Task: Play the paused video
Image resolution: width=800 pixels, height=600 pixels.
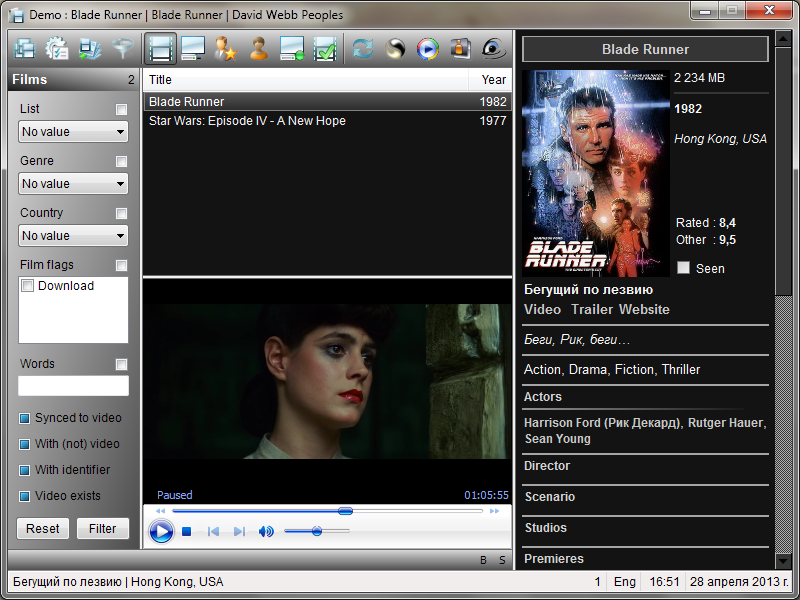Action: 161,531
